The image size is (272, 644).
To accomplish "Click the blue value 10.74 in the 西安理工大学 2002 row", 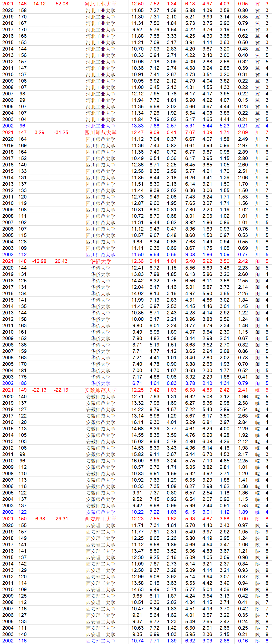I will (138, 641).
